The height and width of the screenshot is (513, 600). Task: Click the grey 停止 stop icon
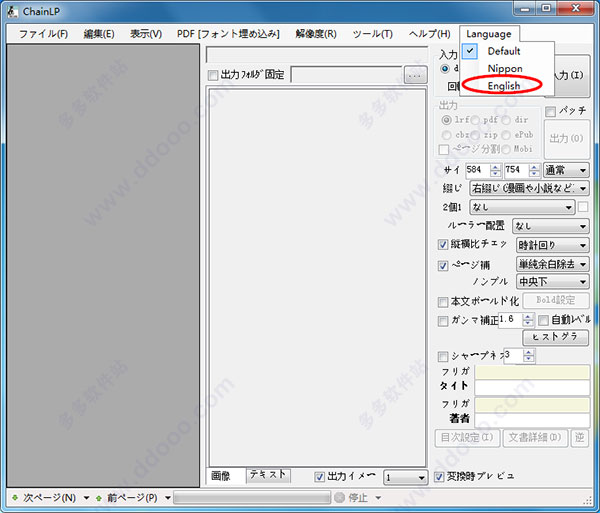(x=339, y=497)
